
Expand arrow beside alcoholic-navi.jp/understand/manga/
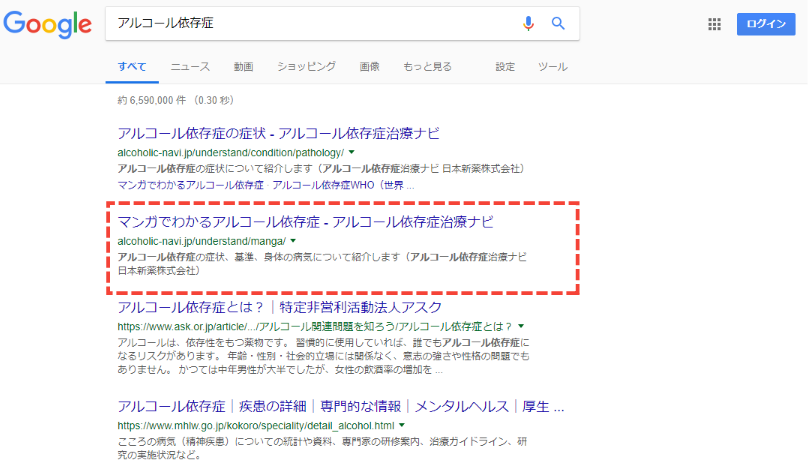tap(293, 241)
